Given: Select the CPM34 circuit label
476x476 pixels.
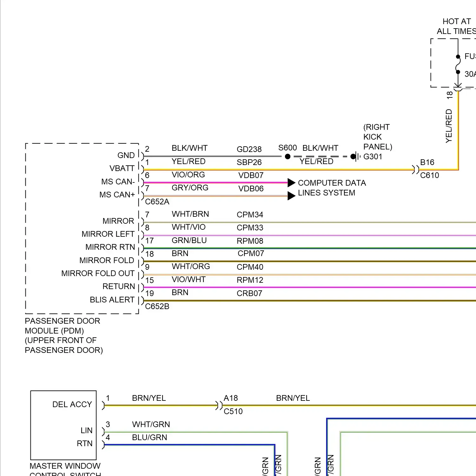Looking at the screenshot, I should coord(250,215).
